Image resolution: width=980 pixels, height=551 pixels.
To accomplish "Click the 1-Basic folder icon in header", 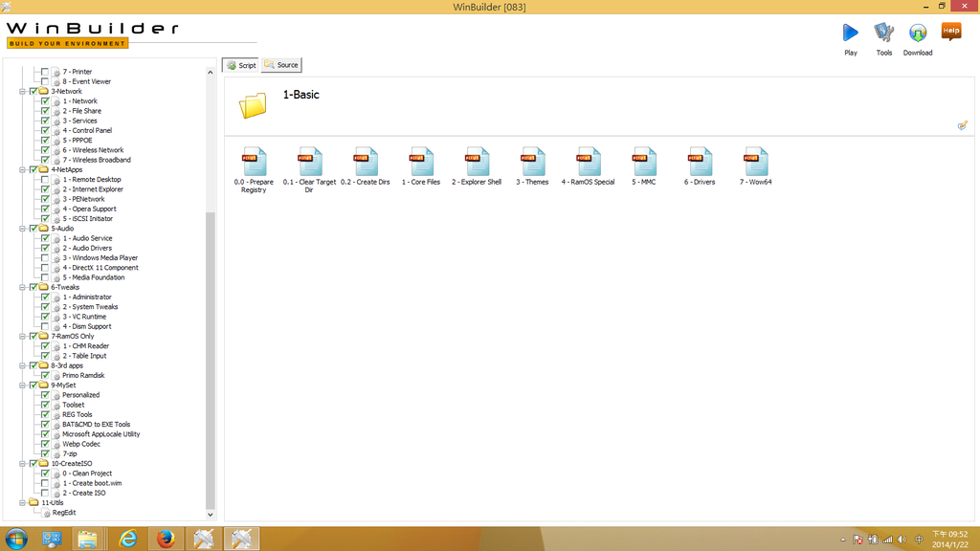I will pyautogui.click(x=253, y=105).
